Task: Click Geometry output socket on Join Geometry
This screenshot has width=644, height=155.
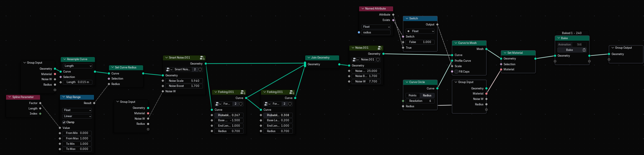Action: pyautogui.click(x=339, y=65)
